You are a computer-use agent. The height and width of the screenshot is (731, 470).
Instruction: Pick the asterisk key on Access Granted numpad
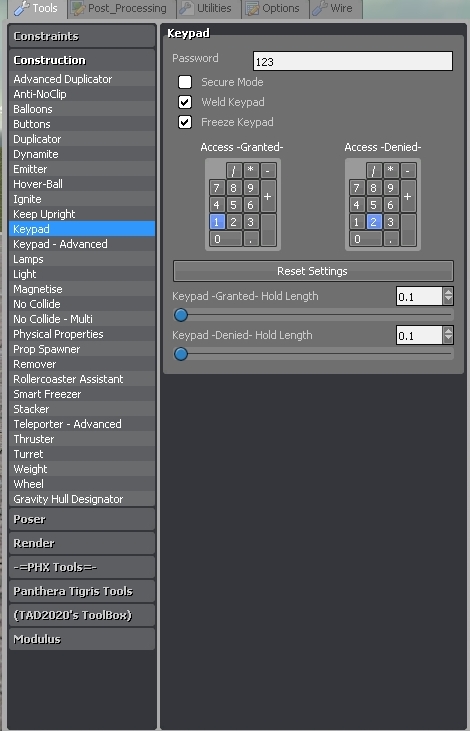coord(251,171)
